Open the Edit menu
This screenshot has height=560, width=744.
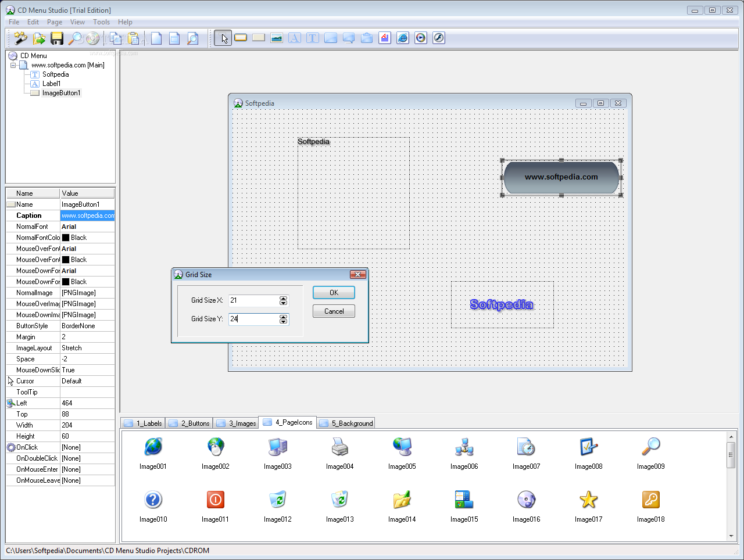point(33,22)
